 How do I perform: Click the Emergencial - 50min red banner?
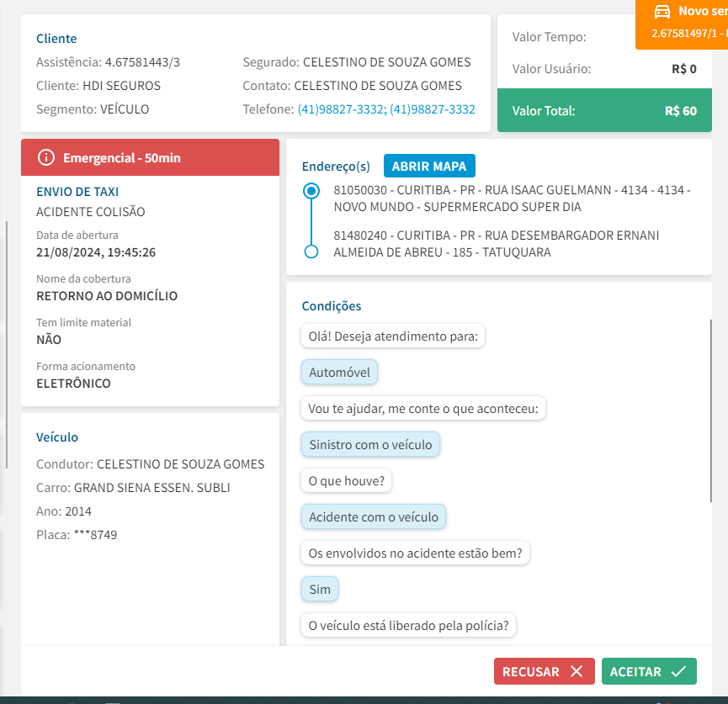click(150, 157)
